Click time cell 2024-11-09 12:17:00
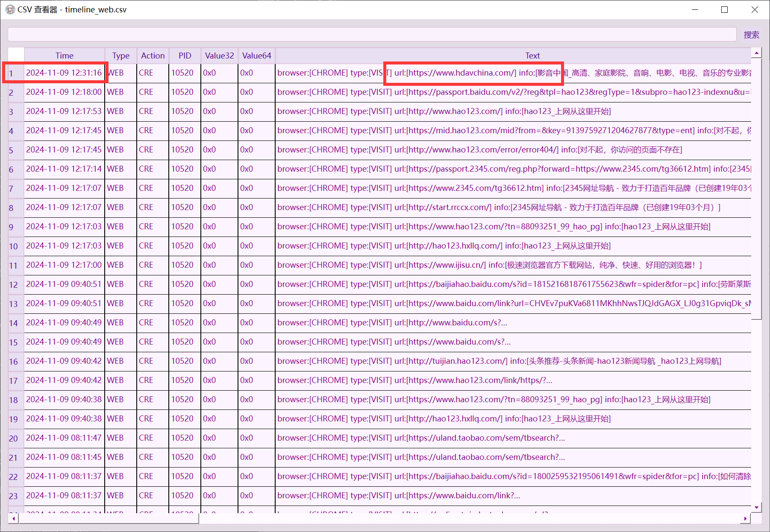Image resolution: width=770 pixels, height=532 pixels. pyautogui.click(x=65, y=265)
